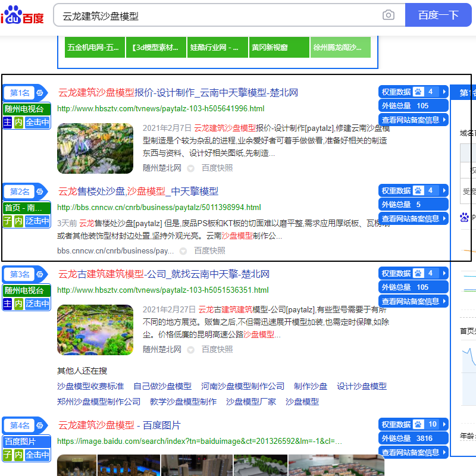Click paw icon in fourth result's 权重数据
476x476 pixels.
(418, 424)
